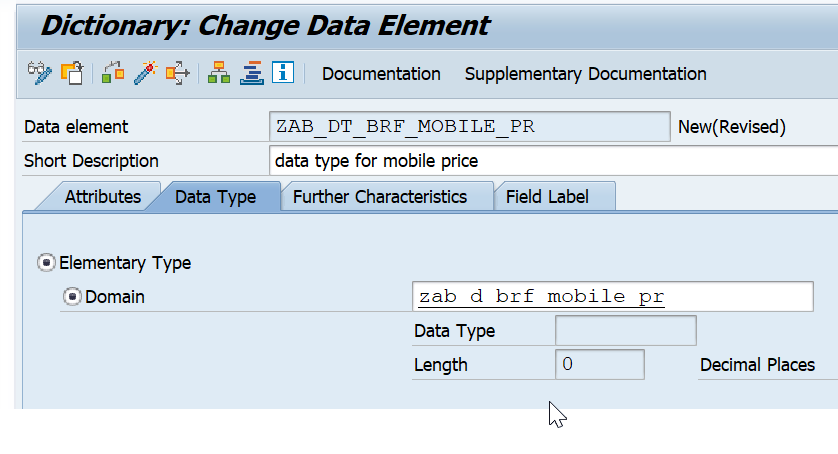Select the Elementary Type radio button
The width and height of the screenshot is (838, 454).
[46, 263]
